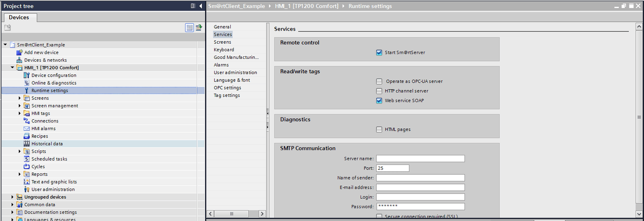Uncheck Web service SOAP
The width and height of the screenshot is (644, 221).
click(x=379, y=101)
